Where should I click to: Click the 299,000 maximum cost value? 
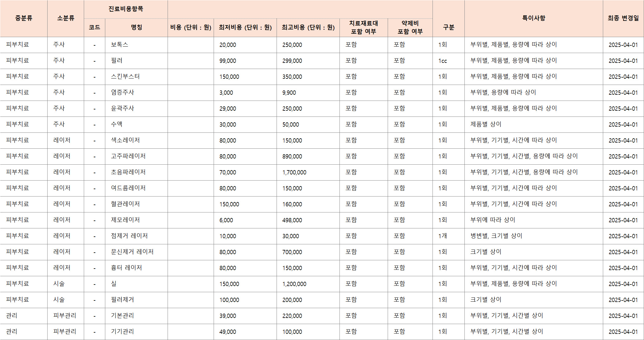[292, 61]
